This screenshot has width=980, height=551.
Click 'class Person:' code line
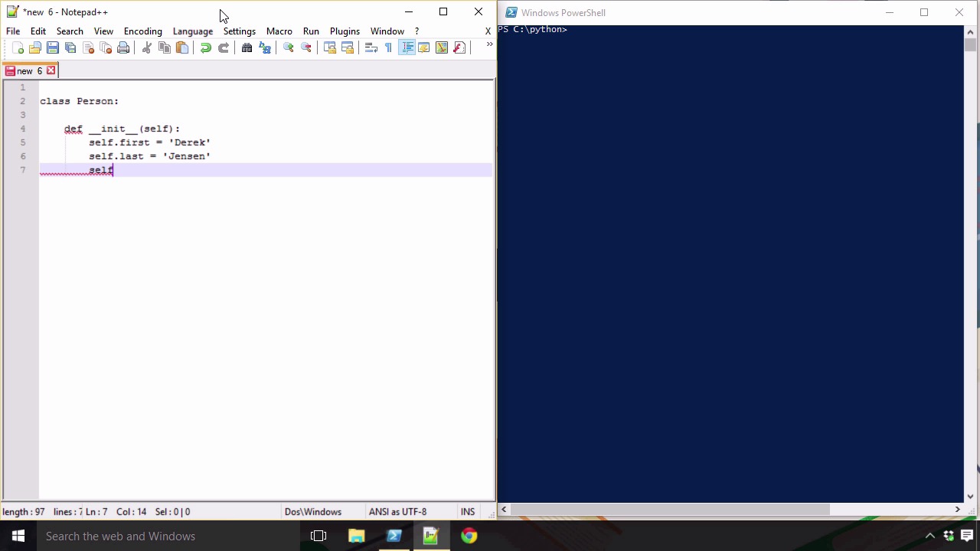(80, 101)
